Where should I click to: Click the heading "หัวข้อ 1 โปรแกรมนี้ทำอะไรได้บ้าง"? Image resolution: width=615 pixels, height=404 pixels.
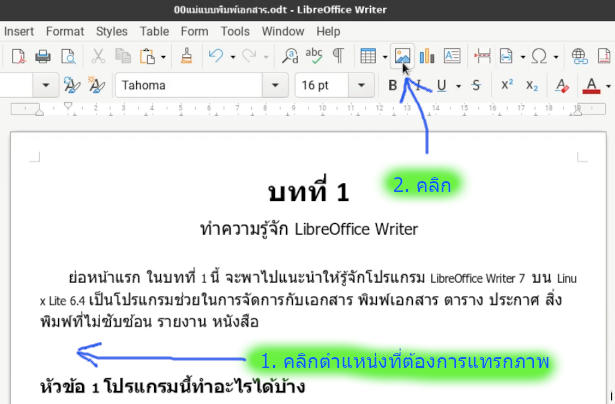tap(173, 386)
